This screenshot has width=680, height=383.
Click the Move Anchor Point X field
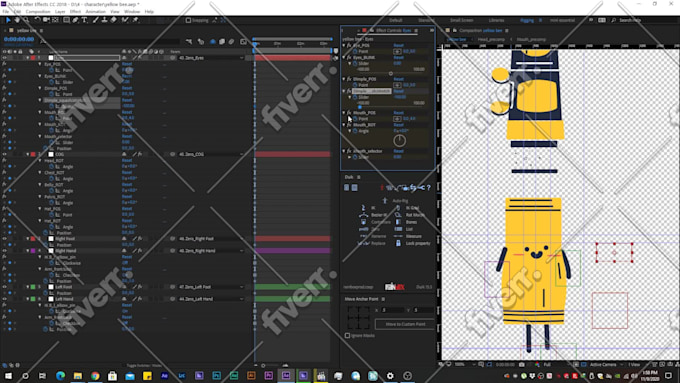point(392,310)
